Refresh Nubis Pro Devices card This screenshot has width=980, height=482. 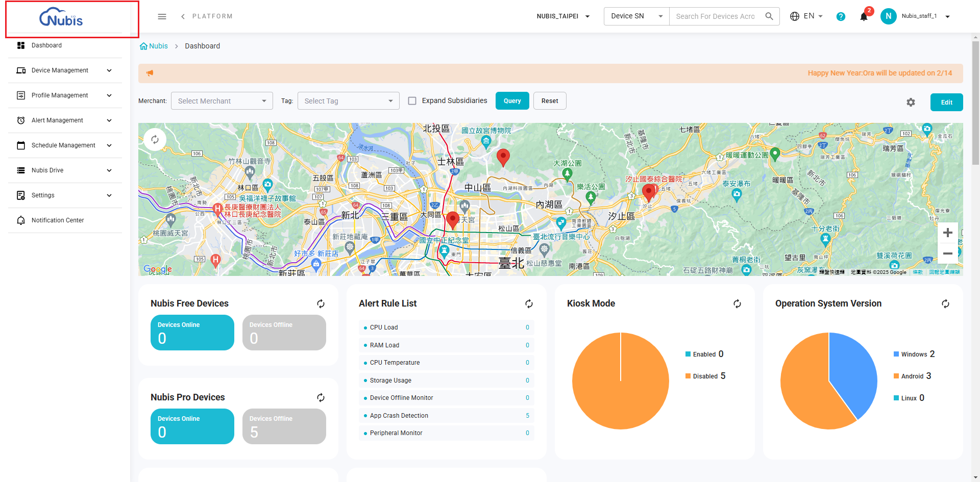click(321, 397)
